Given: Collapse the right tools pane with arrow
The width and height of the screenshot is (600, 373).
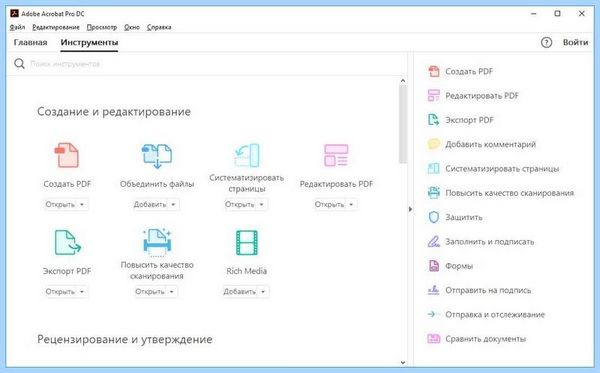Looking at the screenshot, I should tap(410, 209).
